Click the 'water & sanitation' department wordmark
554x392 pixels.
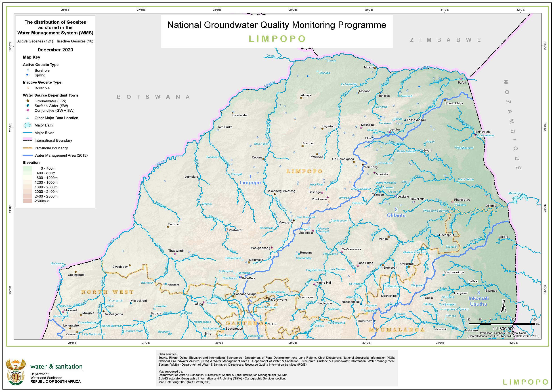tap(56, 367)
